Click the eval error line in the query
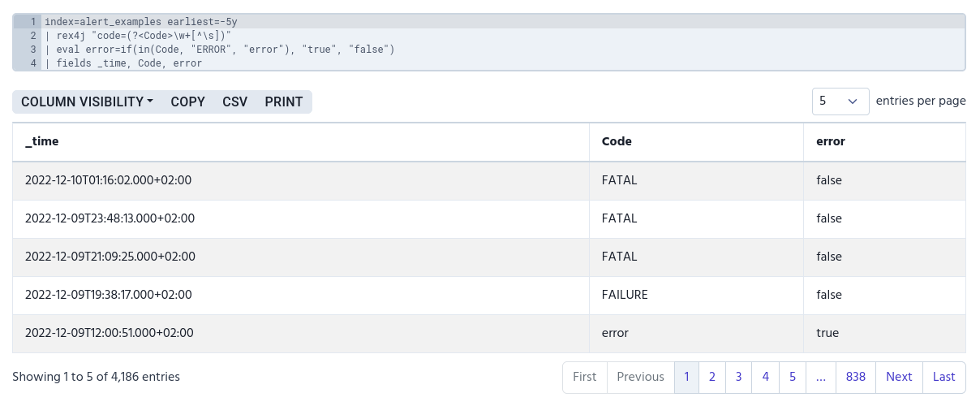The width and height of the screenshot is (980, 406). pyautogui.click(x=503, y=50)
